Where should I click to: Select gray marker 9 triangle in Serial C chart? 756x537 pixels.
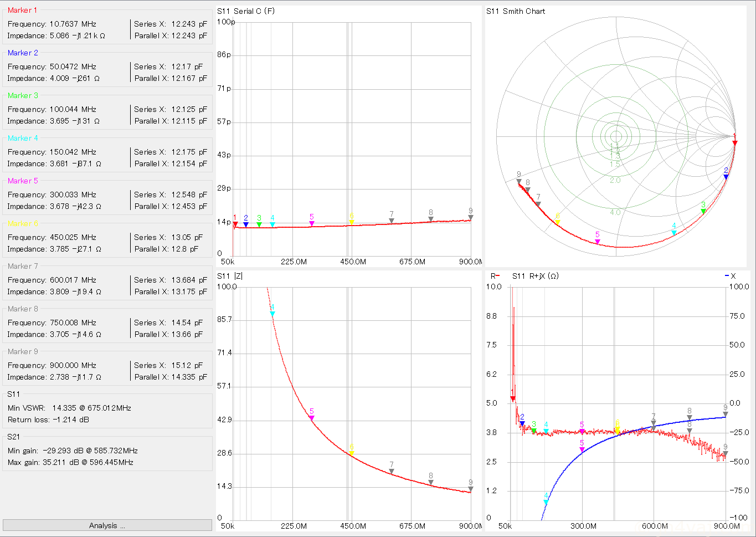pyautogui.click(x=471, y=218)
